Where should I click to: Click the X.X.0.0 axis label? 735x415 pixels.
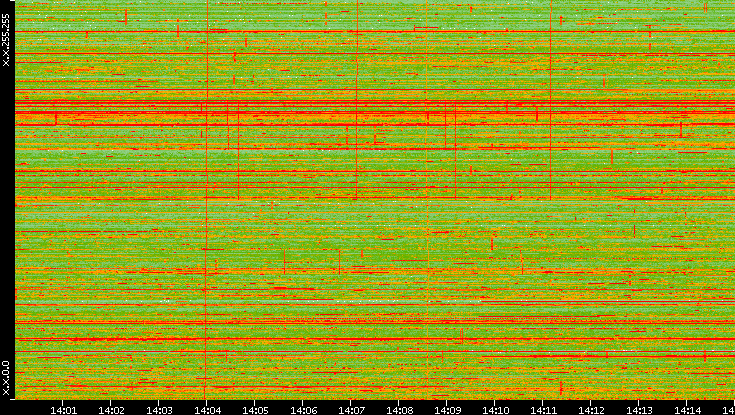pyautogui.click(x=6, y=378)
